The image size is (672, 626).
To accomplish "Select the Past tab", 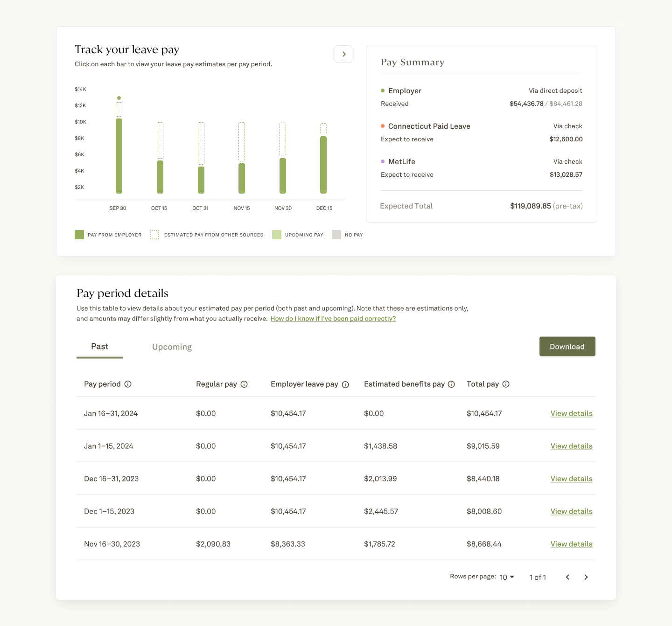I will 99,346.
